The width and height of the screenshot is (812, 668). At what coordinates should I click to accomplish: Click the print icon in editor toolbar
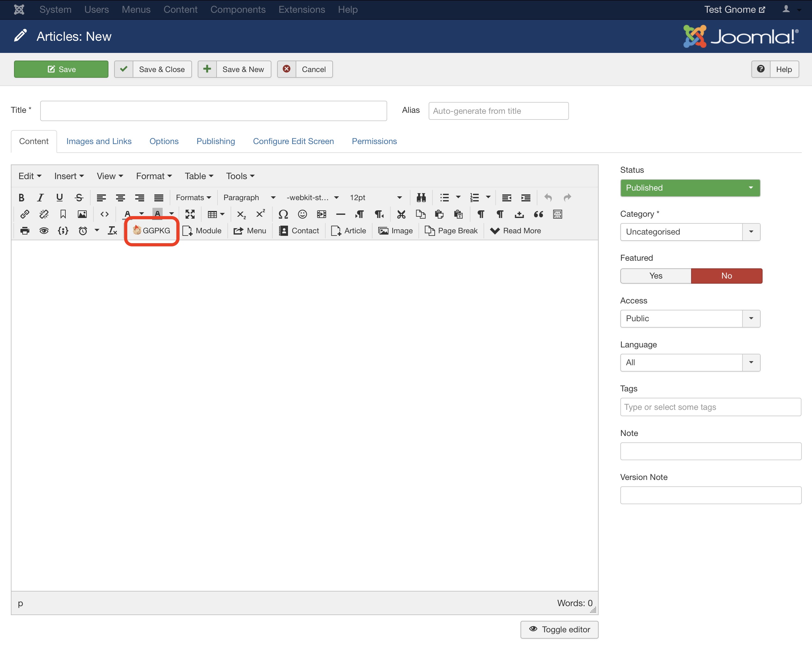pos(25,231)
